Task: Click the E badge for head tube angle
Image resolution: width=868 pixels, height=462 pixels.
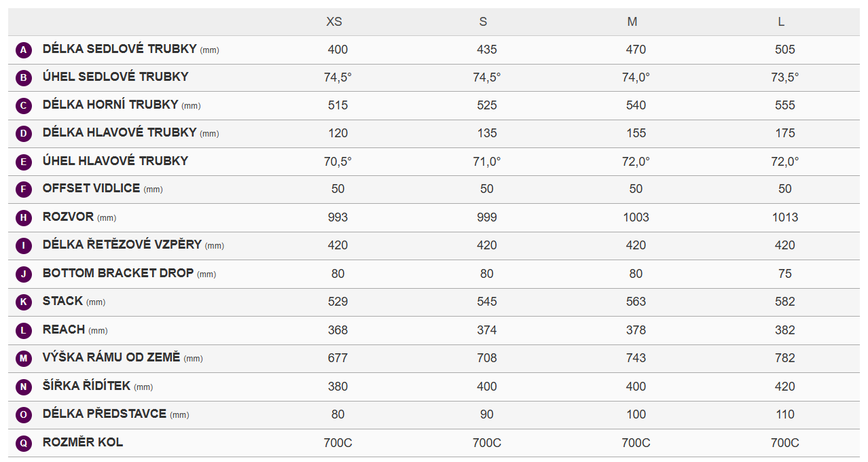Action: coord(24,162)
